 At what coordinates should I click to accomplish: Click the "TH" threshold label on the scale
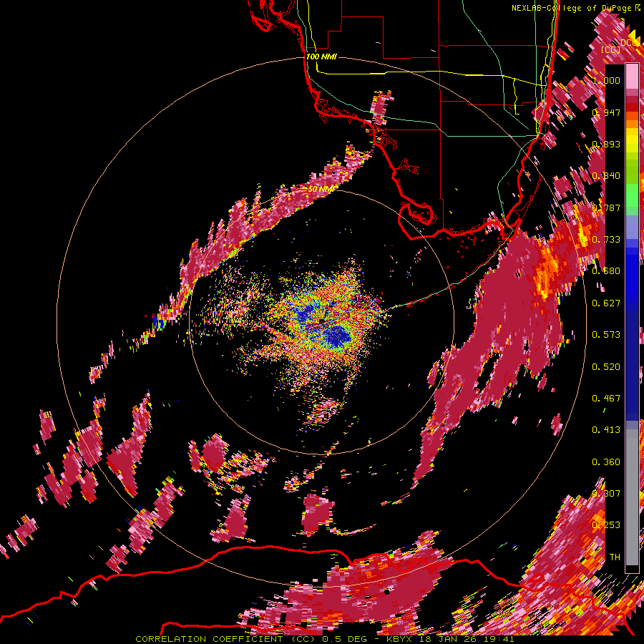(x=615, y=557)
